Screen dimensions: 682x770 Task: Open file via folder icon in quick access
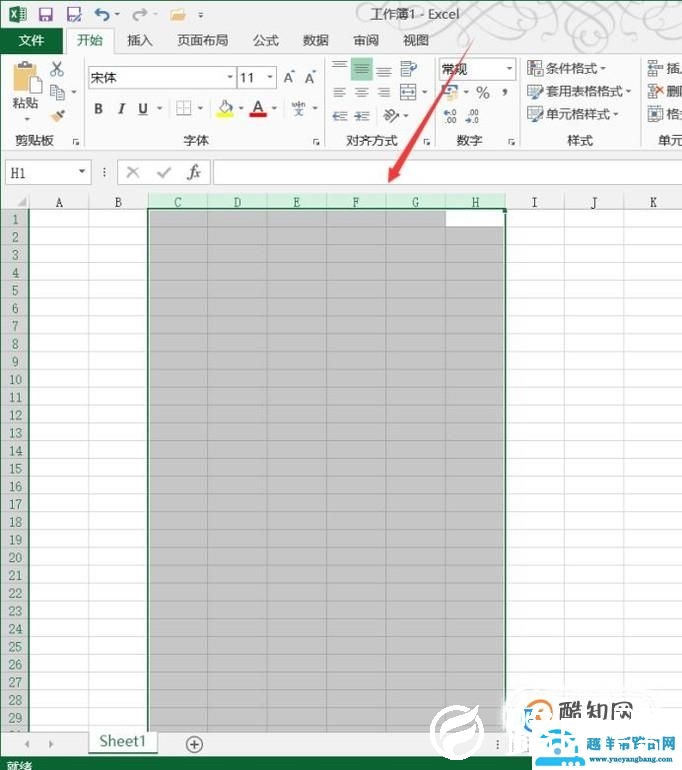[x=177, y=15]
